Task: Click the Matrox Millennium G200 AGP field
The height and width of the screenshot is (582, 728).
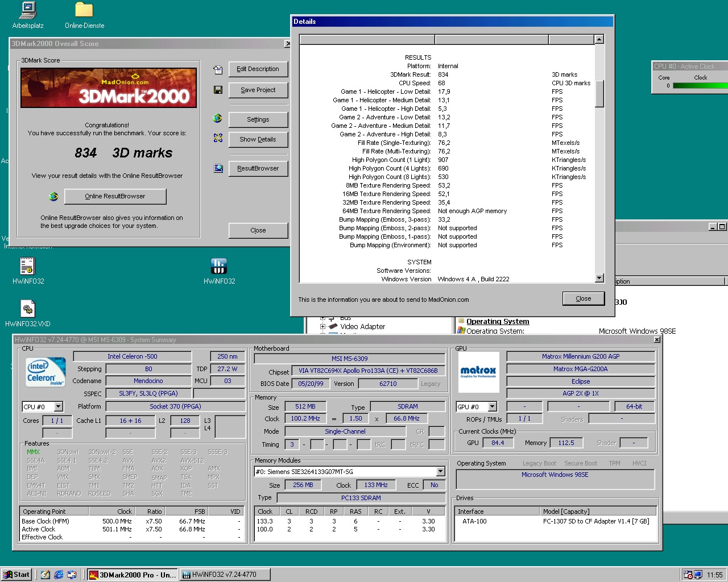Action: [581, 356]
